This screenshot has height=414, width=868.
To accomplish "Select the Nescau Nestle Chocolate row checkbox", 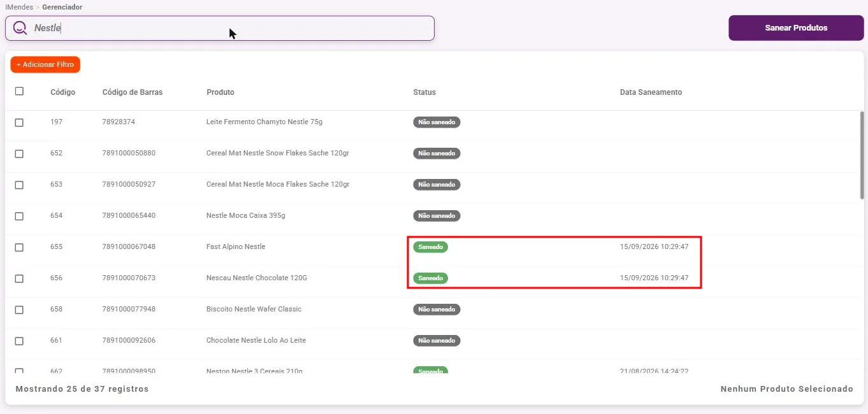I will click(19, 278).
